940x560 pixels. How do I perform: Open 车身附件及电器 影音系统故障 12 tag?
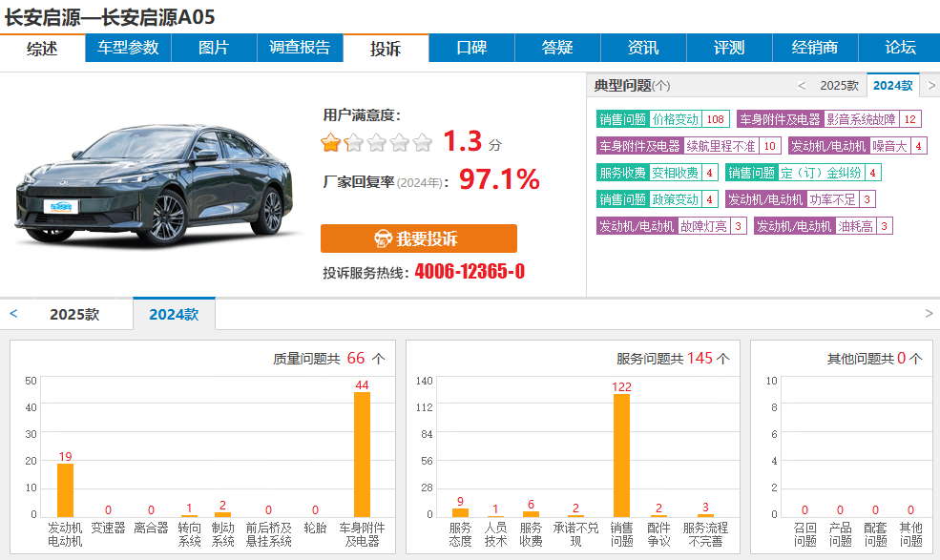coord(829,119)
